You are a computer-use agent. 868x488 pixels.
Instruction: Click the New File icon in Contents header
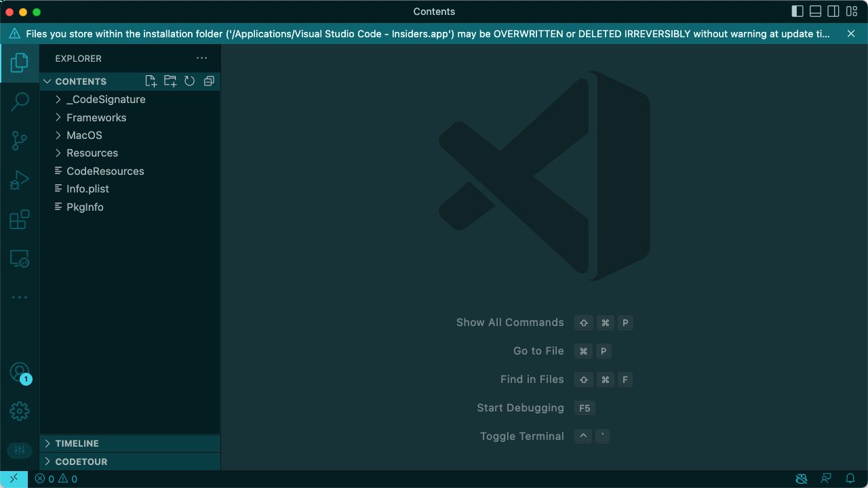151,81
